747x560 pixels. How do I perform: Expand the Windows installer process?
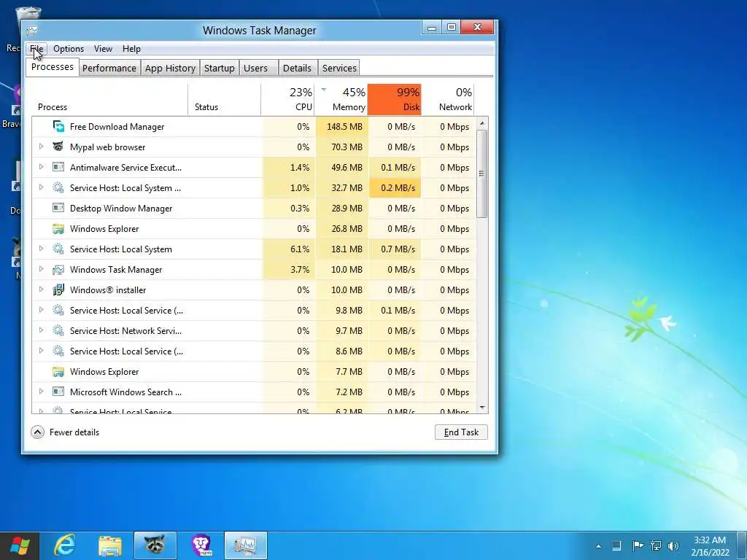pyautogui.click(x=41, y=289)
